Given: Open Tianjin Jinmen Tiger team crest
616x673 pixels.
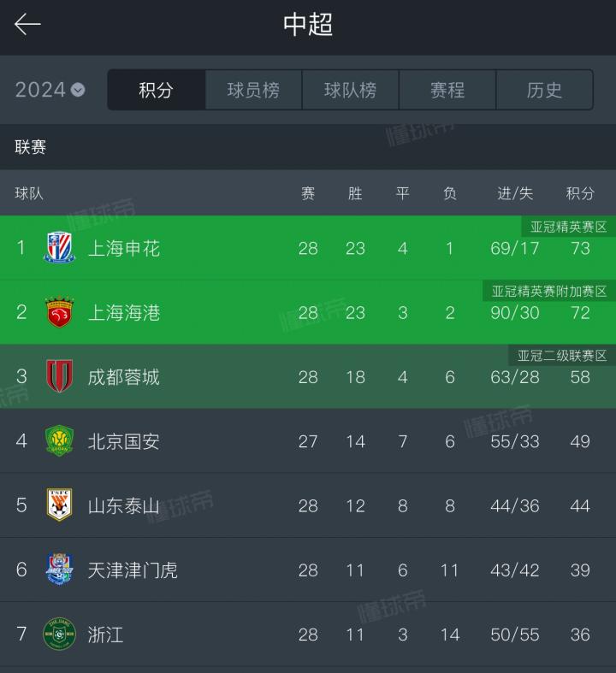Looking at the screenshot, I should [59, 570].
